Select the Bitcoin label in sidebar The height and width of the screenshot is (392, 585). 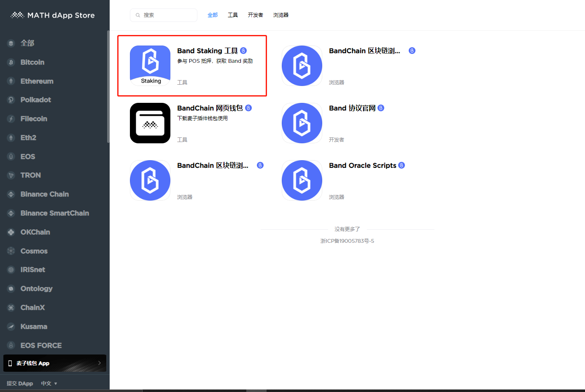(x=32, y=62)
